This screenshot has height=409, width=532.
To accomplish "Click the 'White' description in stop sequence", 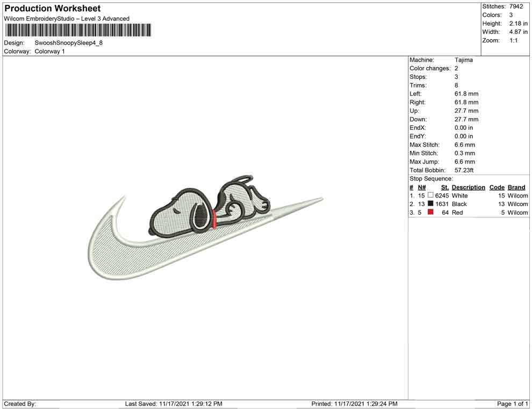I will point(460,195).
